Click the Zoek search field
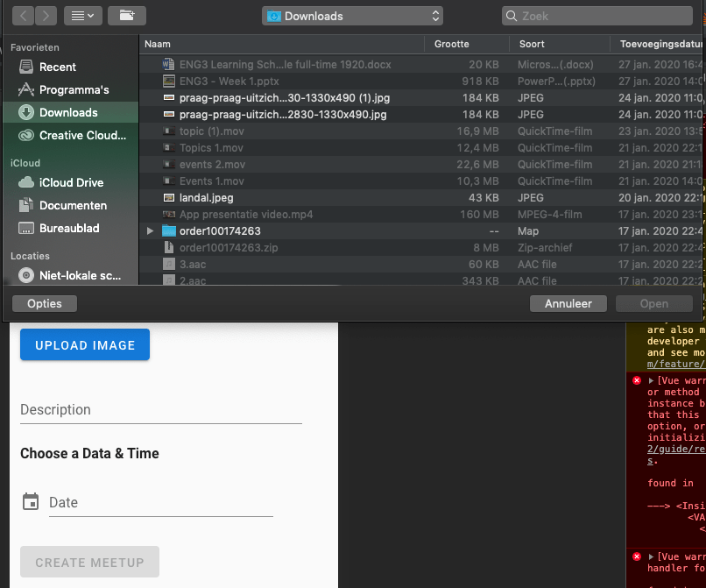 [600, 16]
